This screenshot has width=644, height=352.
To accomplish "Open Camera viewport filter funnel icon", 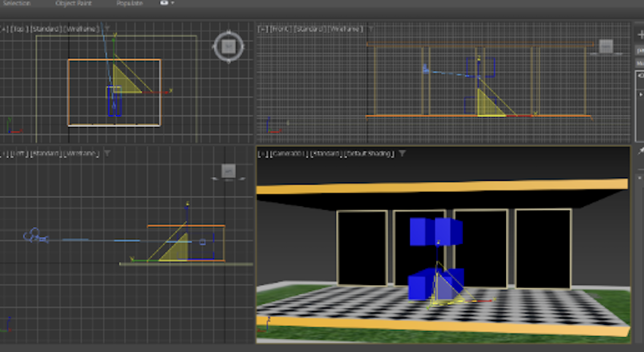I will tap(402, 154).
